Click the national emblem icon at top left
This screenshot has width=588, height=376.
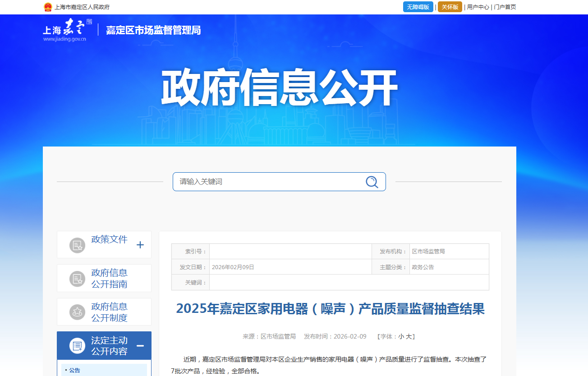[48, 7]
